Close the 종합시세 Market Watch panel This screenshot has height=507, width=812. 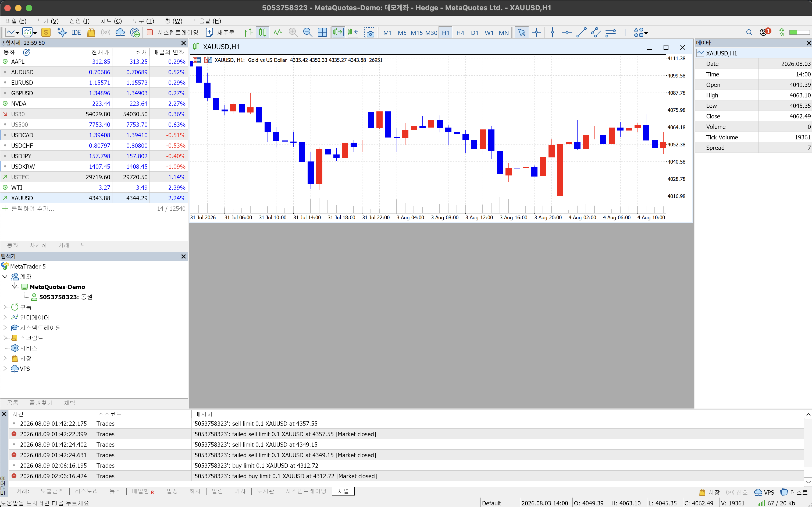pyautogui.click(x=183, y=43)
